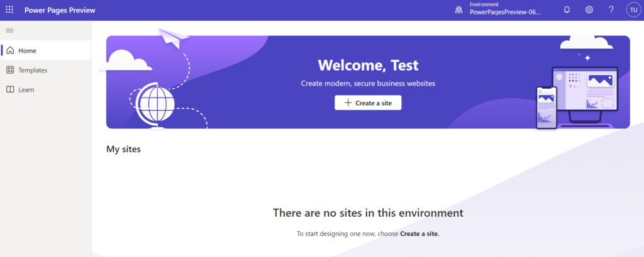
Task: Click the plus icon on Create a site
Action: (x=348, y=103)
